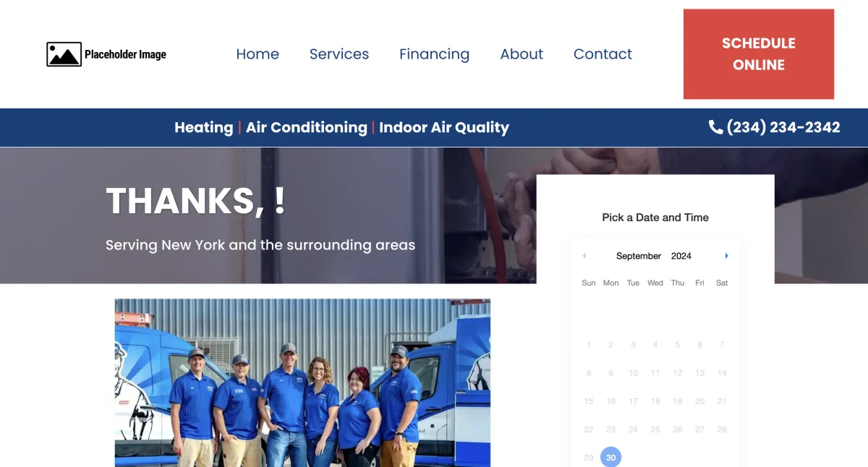
Task: Select the highlighted date 30
Action: click(611, 458)
